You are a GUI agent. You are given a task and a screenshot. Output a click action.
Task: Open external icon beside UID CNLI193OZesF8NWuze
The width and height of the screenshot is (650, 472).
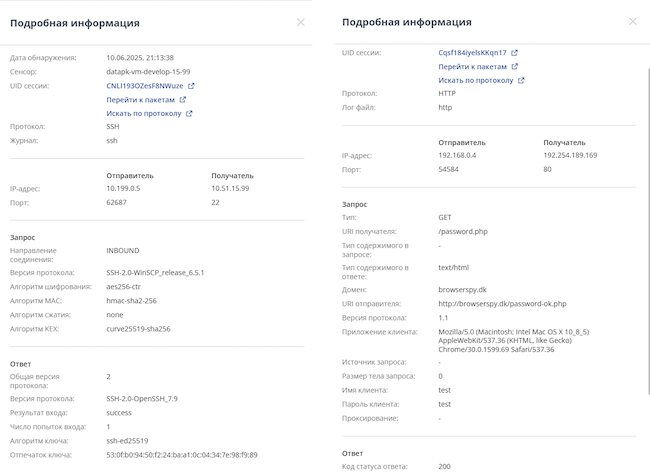[x=191, y=86]
